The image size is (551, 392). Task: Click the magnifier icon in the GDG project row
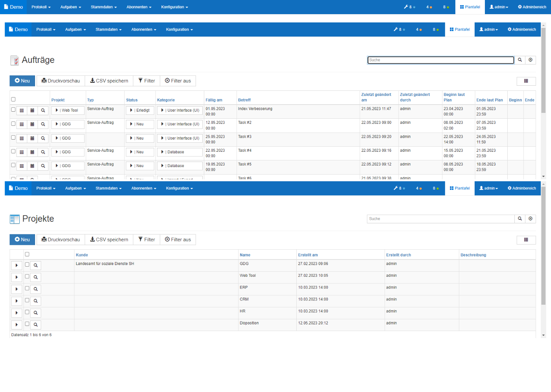coord(35,265)
